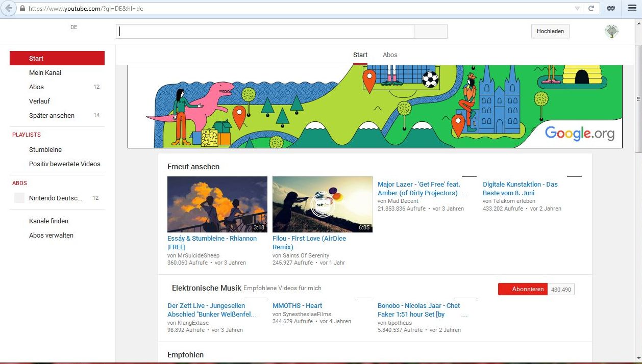Click the blank search button beside the search field
Viewport: 642px width, 364px height.
pos(431,31)
